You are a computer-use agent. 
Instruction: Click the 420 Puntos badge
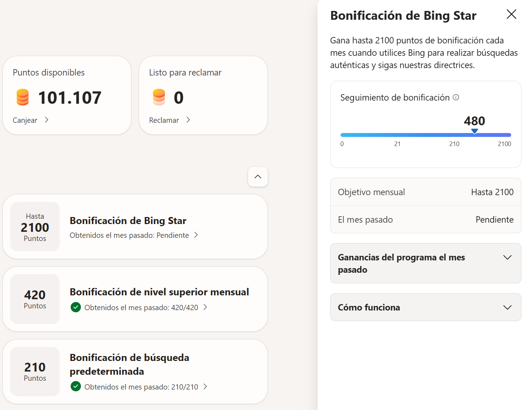coord(35,299)
